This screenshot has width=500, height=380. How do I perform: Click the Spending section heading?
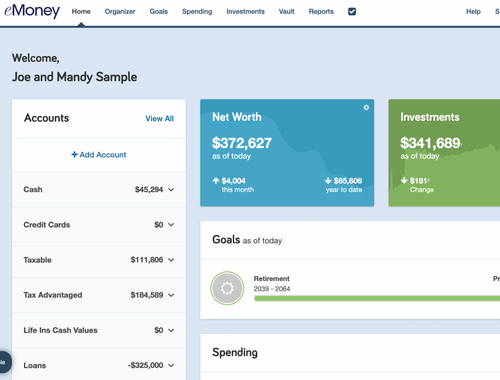[235, 353]
